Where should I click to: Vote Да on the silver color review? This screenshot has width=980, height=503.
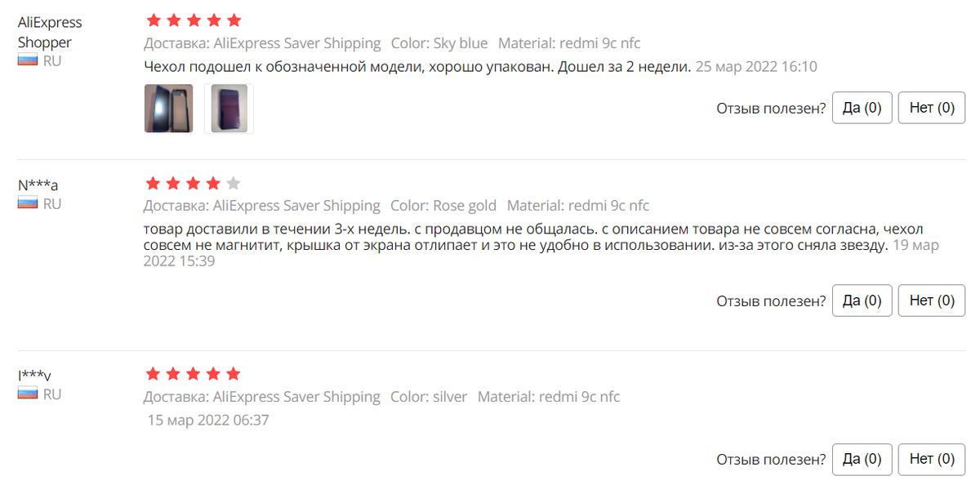coord(862,459)
